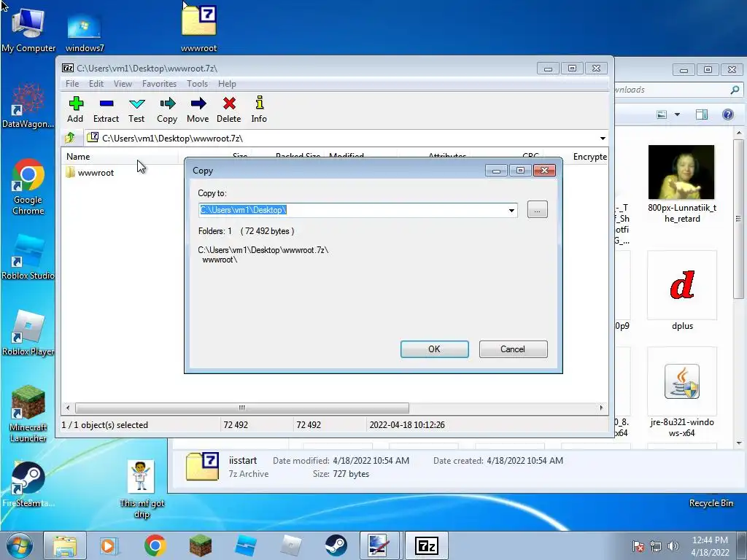Viewport: 747px width, 560px height.
Task: Click the Explorer vertical scrollbar
Action: [x=739, y=219]
